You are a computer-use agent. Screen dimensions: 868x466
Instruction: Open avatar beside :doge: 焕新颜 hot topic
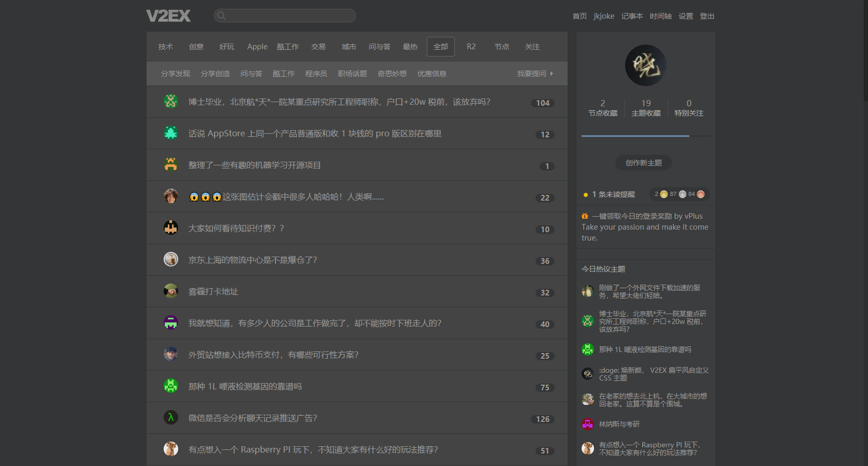coord(588,374)
